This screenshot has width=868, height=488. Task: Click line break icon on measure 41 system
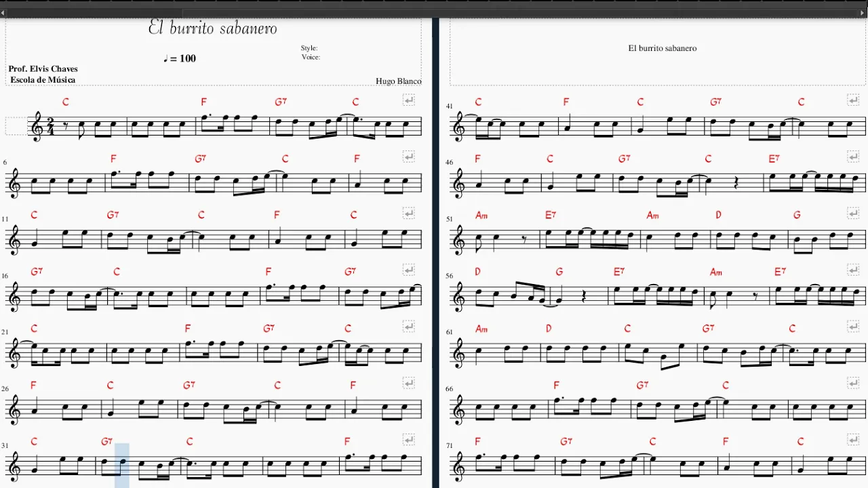[x=853, y=100]
